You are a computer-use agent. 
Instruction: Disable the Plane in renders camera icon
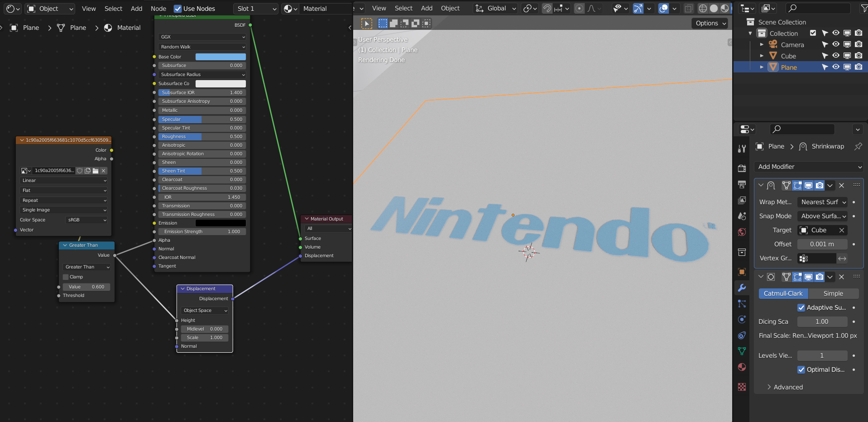click(858, 67)
